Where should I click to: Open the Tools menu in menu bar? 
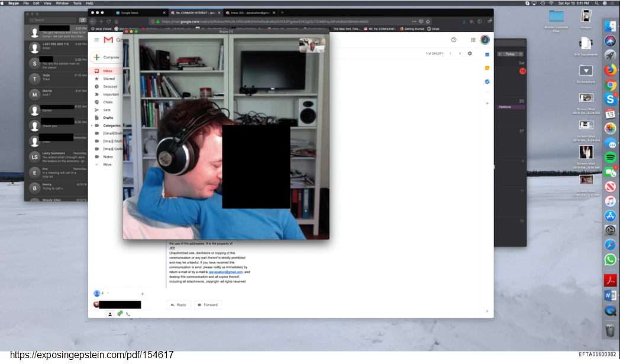77,3
